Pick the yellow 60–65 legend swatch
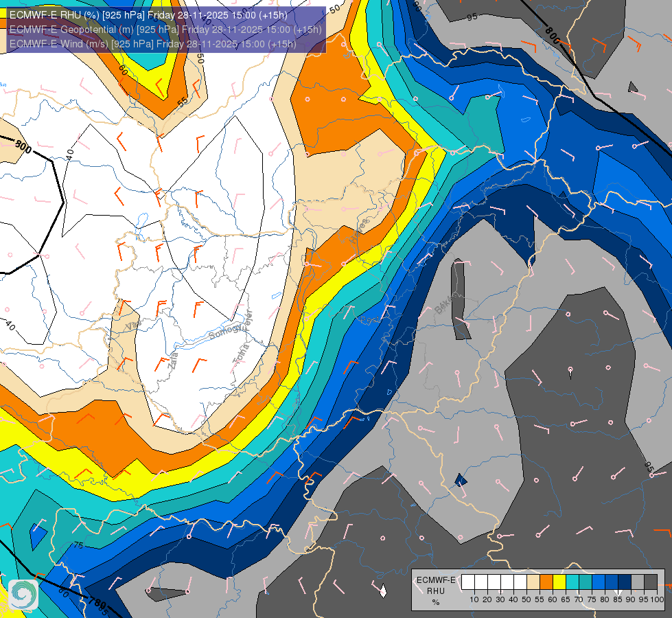The height and width of the screenshot is (618, 672). [559, 582]
